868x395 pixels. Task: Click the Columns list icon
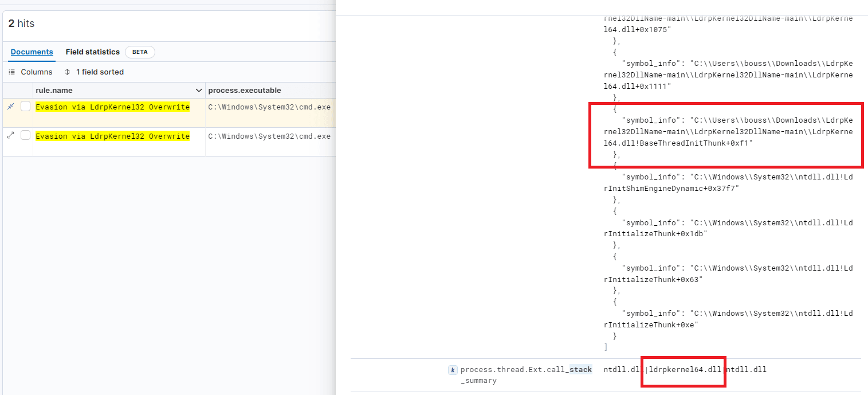(12, 72)
